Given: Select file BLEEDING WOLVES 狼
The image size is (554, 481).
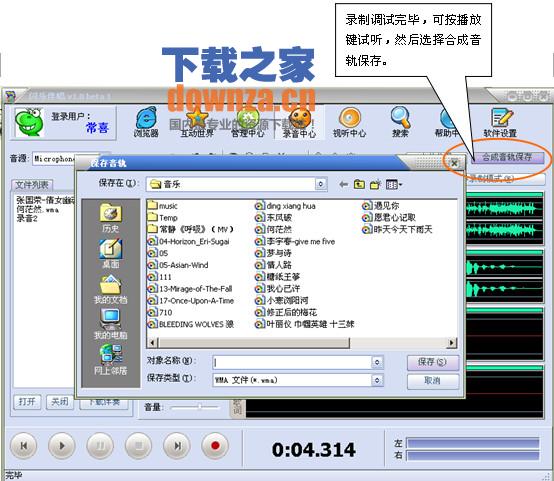Looking at the screenshot, I should (x=191, y=324).
